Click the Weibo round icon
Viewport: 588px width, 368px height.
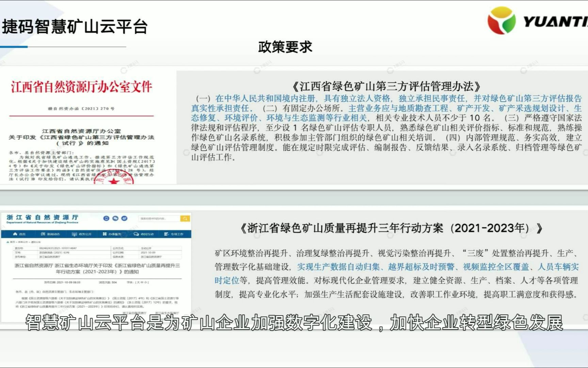click(125, 218)
